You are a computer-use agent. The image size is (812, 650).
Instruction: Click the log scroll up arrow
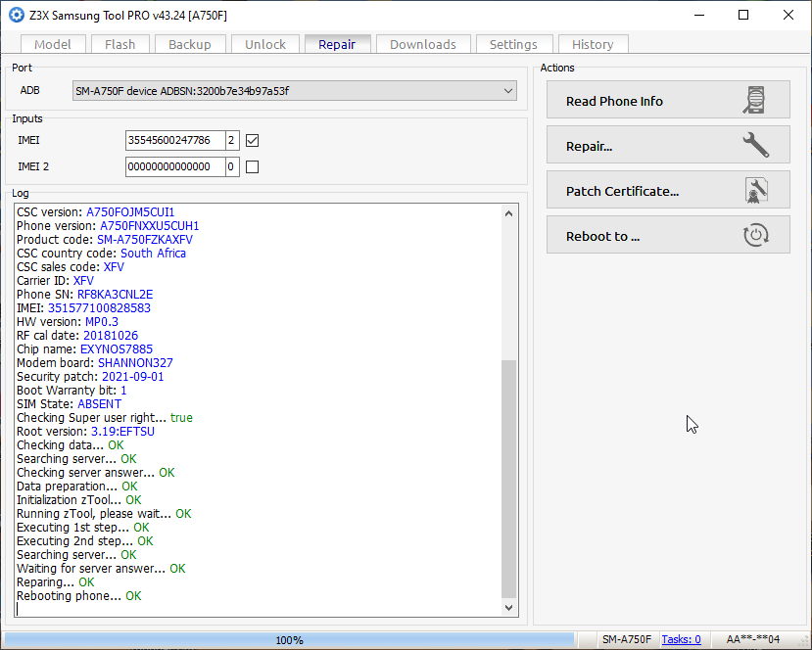[509, 213]
